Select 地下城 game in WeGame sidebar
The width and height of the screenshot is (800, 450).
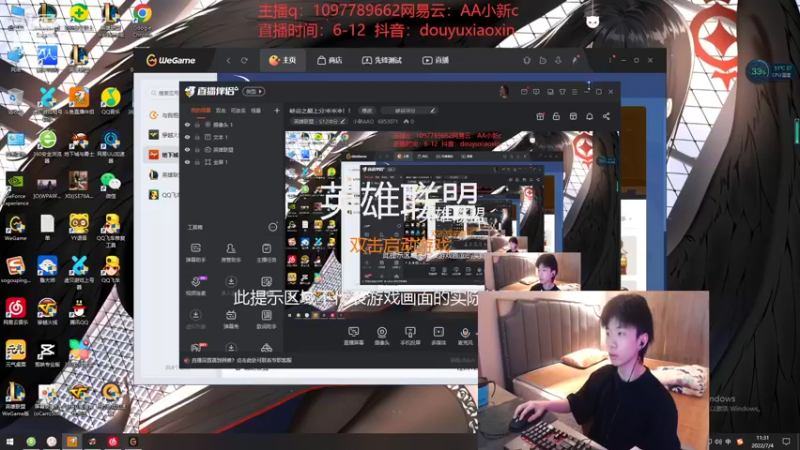coord(162,155)
